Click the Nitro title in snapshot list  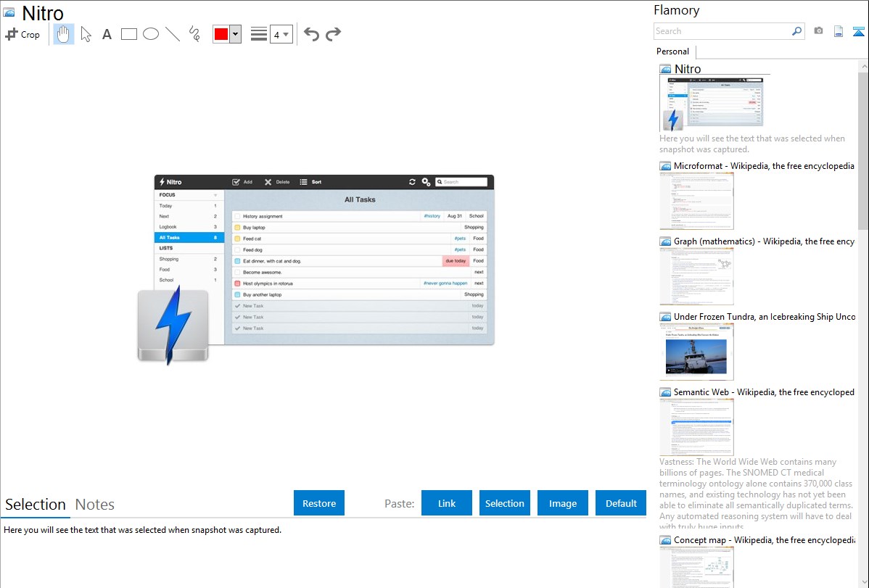pyautogui.click(x=687, y=69)
